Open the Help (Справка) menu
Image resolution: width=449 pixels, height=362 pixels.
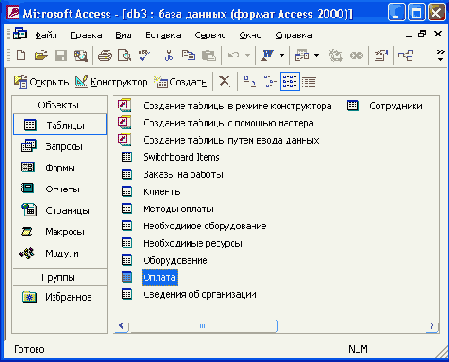click(294, 35)
